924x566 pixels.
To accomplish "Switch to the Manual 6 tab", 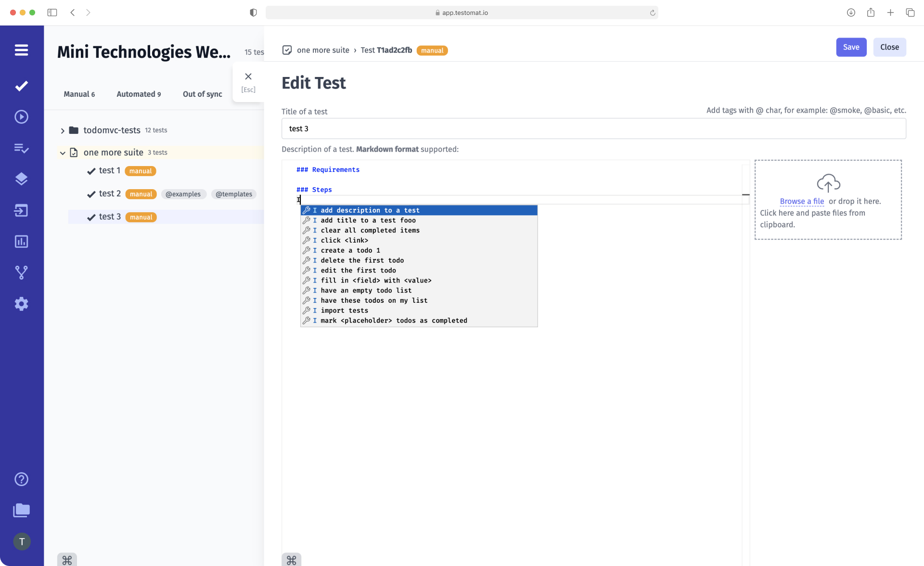I will pos(79,94).
